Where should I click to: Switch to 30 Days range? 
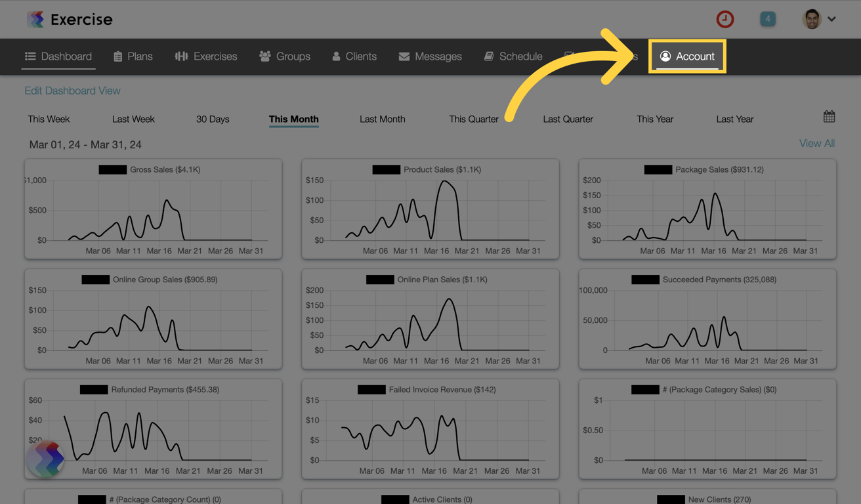pos(213,119)
